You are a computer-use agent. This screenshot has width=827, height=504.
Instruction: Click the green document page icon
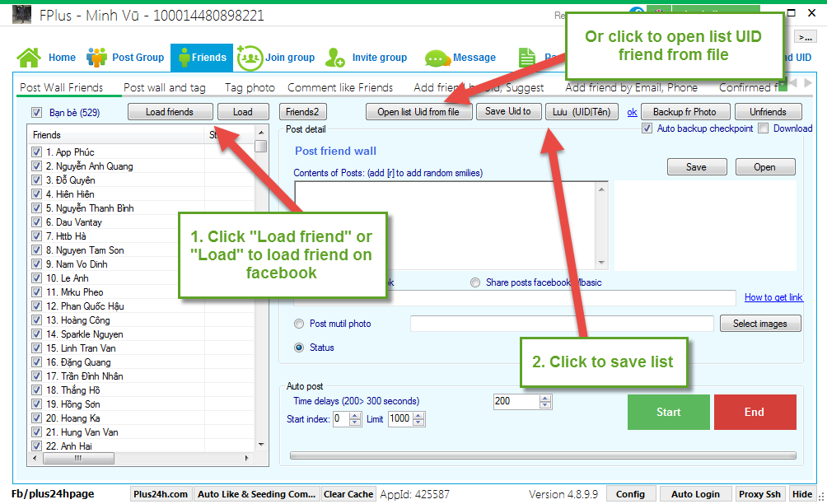(x=527, y=58)
